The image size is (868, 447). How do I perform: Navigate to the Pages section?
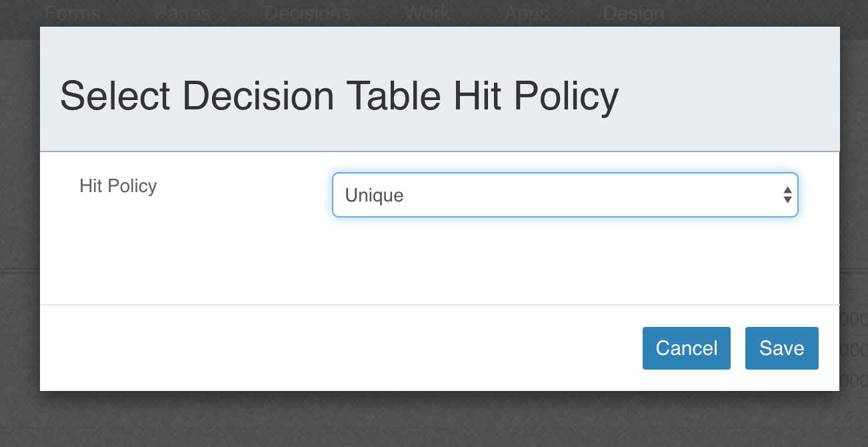tap(181, 13)
